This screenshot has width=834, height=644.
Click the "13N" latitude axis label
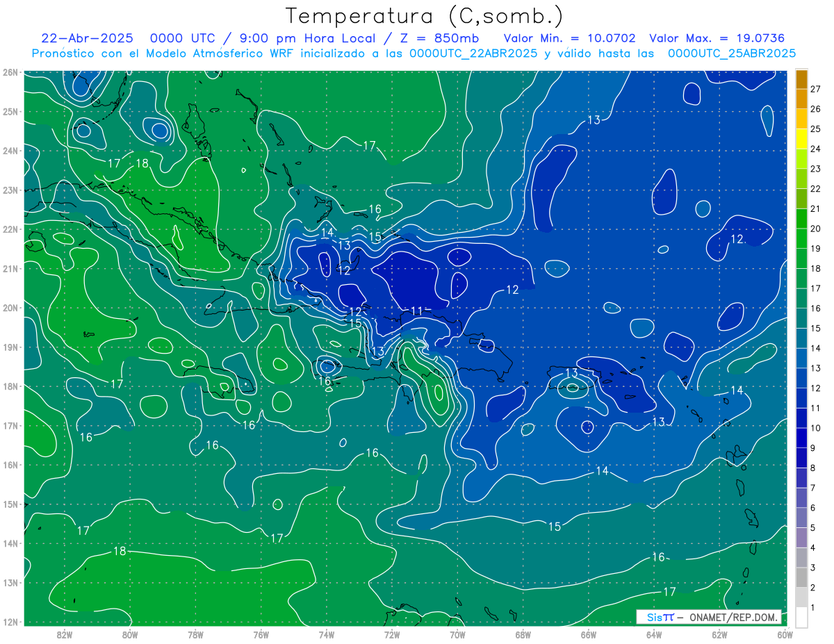[x=10, y=583]
